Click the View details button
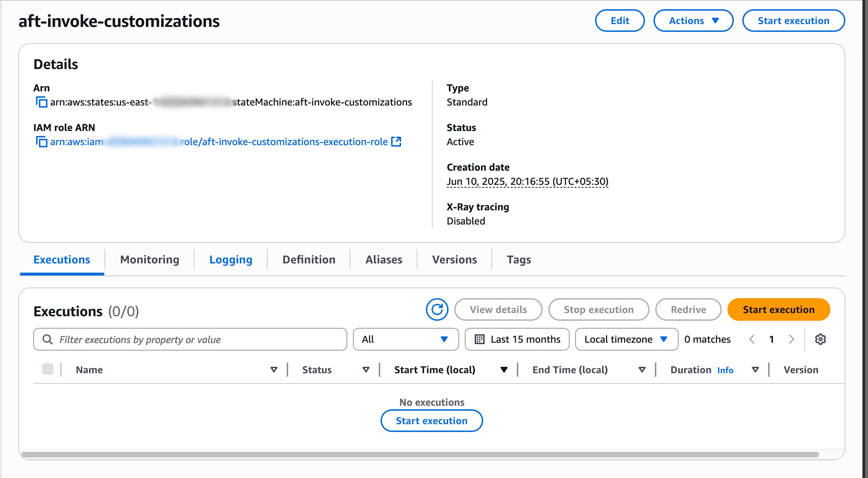The height and width of the screenshot is (478, 868). pos(498,309)
